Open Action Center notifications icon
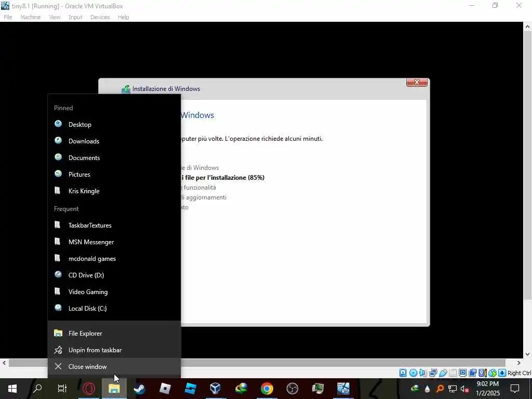The width and height of the screenshot is (532, 399). (515, 389)
